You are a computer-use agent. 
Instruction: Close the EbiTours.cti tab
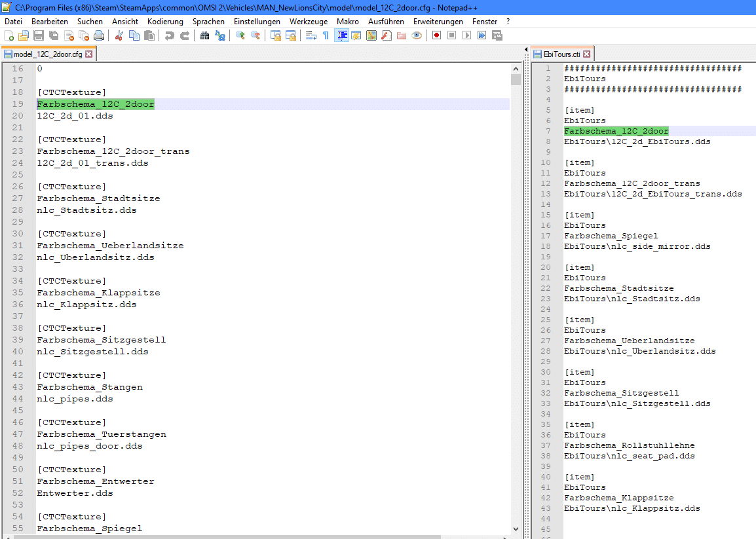point(587,54)
